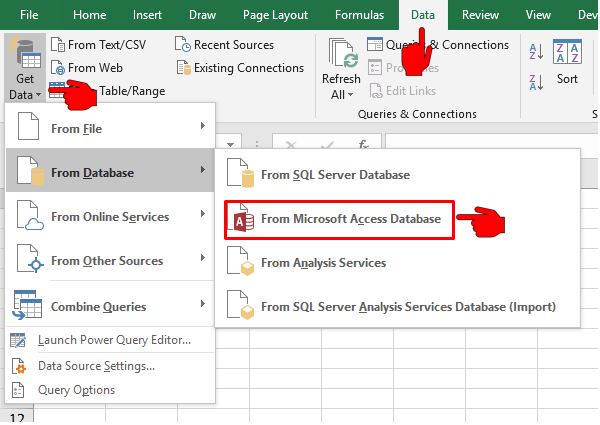Click the Edit Links icon
600x425 pixels.
tap(376, 91)
